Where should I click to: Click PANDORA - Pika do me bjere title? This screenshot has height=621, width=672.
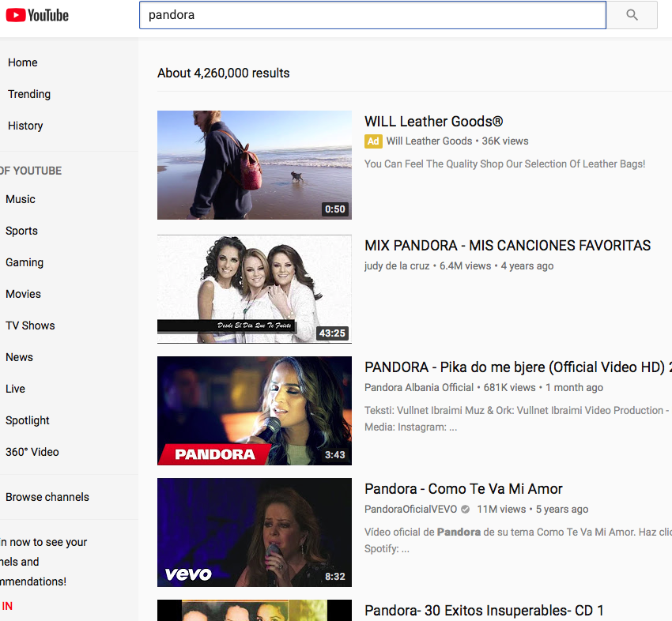click(518, 367)
